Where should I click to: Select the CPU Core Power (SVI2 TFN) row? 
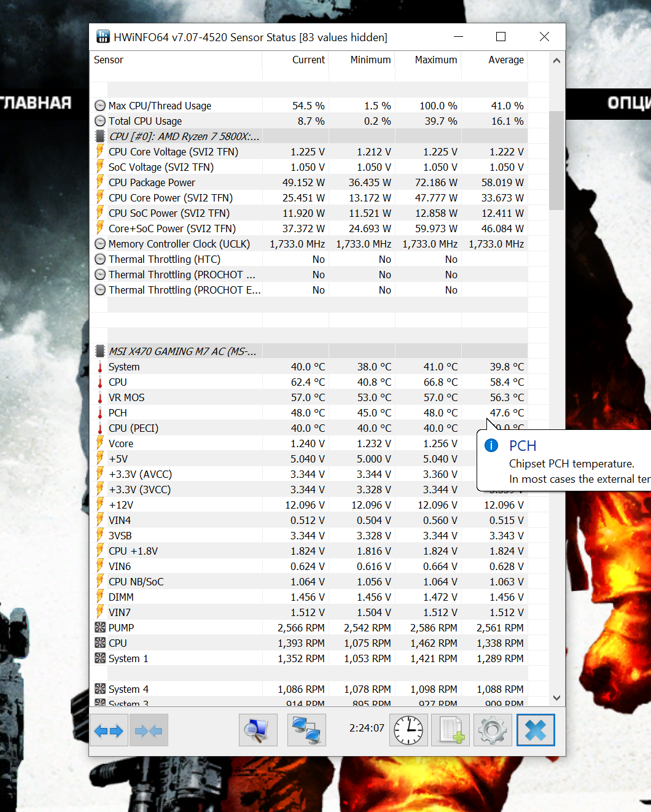tap(308, 198)
